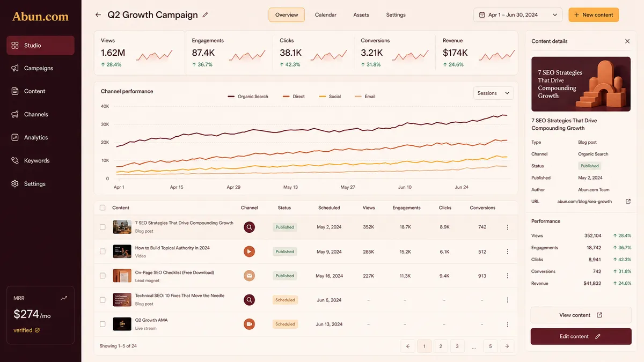Viewport: 644px width, 362px height.
Task: Click the Edit content button
Action: (581, 336)
